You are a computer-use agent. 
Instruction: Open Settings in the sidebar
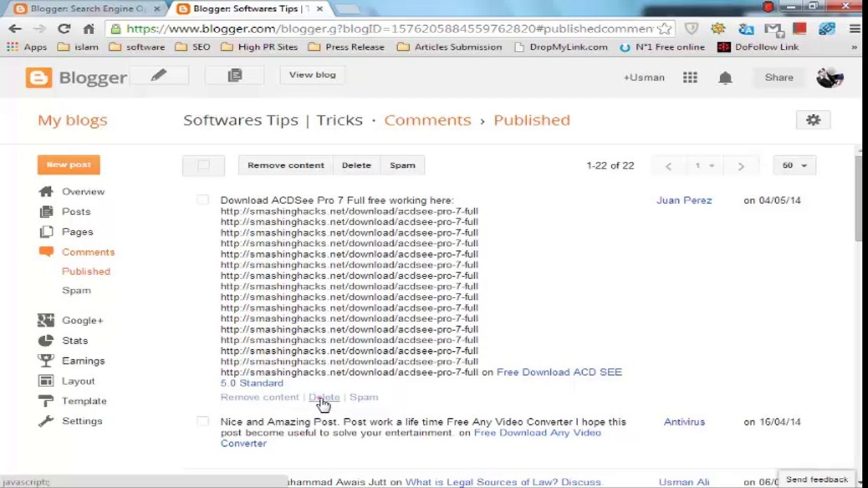[82, 421]
